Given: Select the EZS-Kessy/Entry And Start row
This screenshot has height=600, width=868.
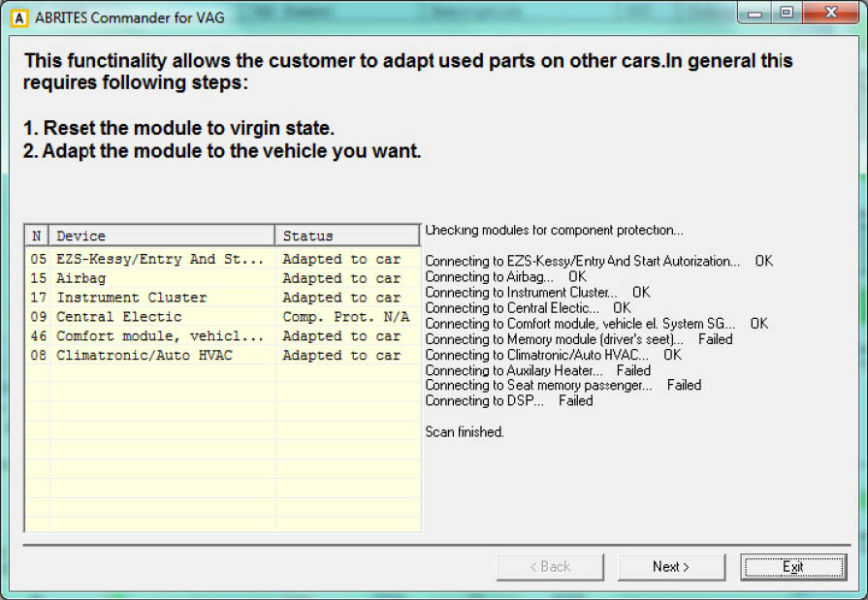Looking at the screenshot, I should pos(160,260).
